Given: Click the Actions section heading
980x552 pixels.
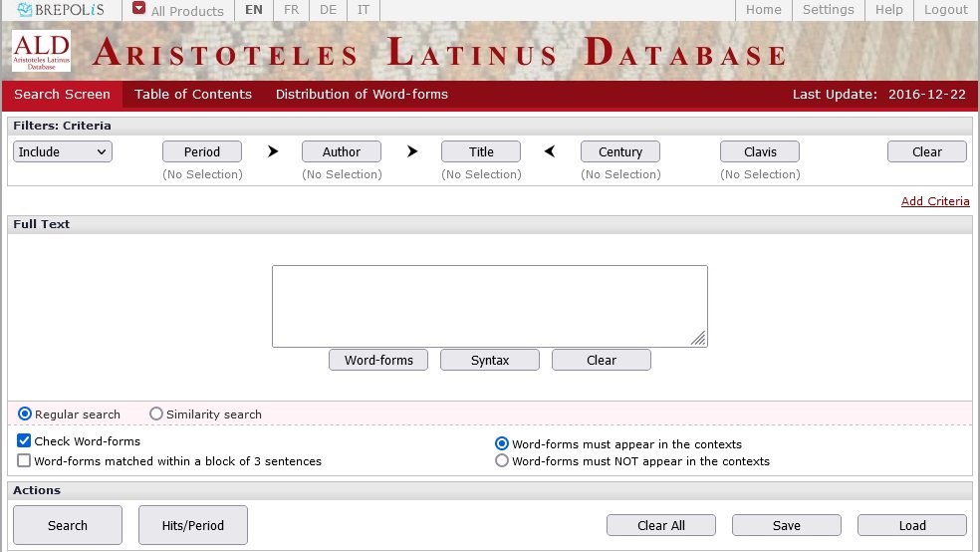Looking at the screenshot, I should (37, 491).
